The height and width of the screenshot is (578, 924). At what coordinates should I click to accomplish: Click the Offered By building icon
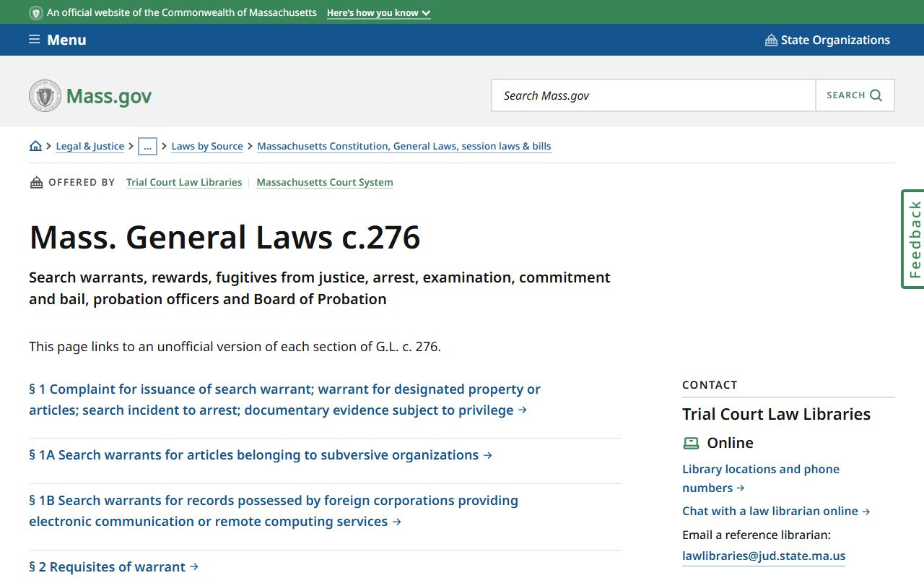pyautogui.click(x=36, y=182)
